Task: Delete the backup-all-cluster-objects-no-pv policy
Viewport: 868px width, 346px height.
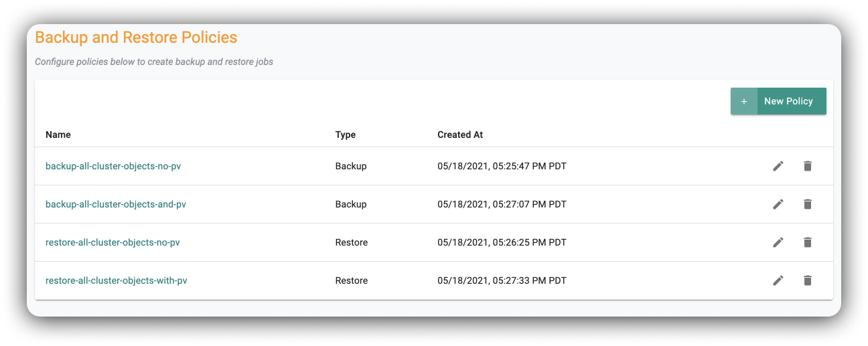Action: [807, 166]
